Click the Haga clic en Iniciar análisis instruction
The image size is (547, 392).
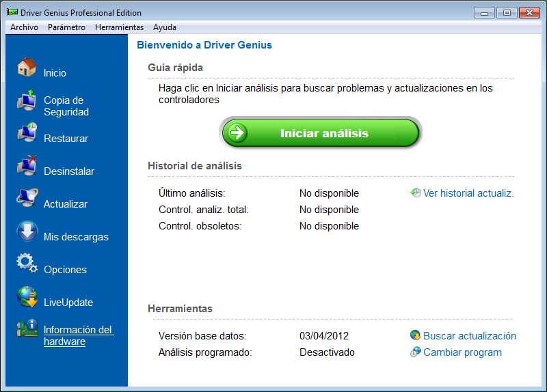pyautogui.click(x=325, y=94)
